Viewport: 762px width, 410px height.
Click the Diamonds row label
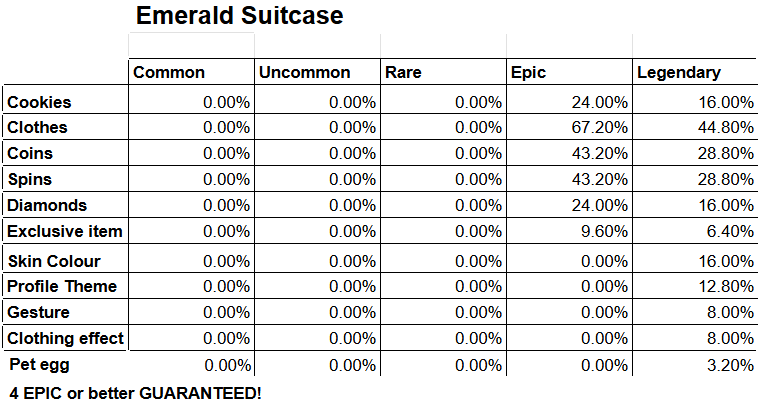tap(47, 206)
